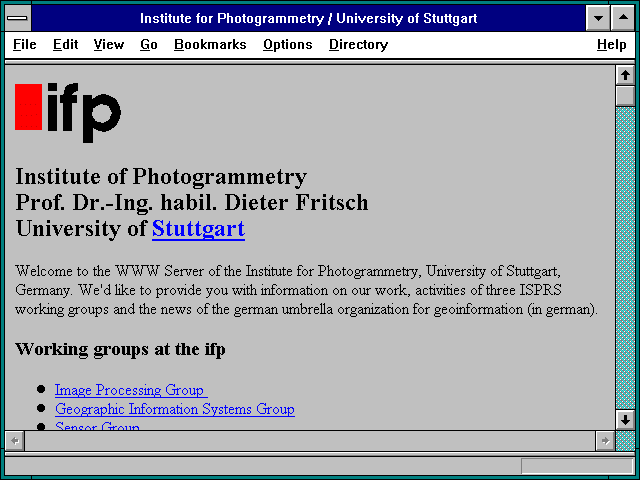Click the vertical scrollbar track below the thumb
640x480 pixels.
click(x=625, y=258)
